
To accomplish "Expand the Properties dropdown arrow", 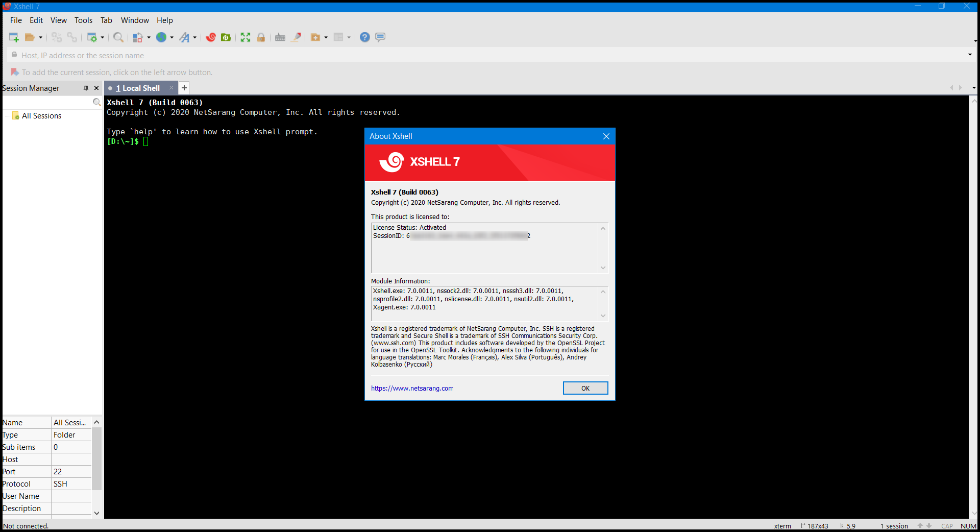I will 103,37.
